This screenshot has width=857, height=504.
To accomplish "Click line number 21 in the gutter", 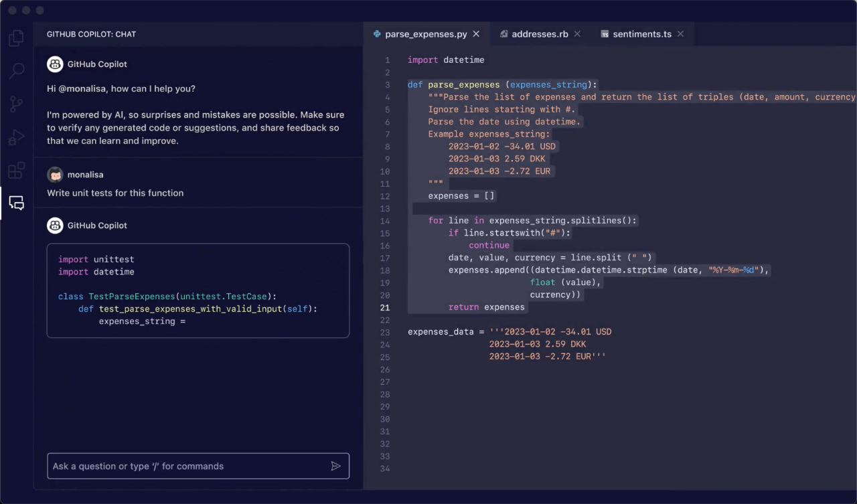I will click(385, 308).
